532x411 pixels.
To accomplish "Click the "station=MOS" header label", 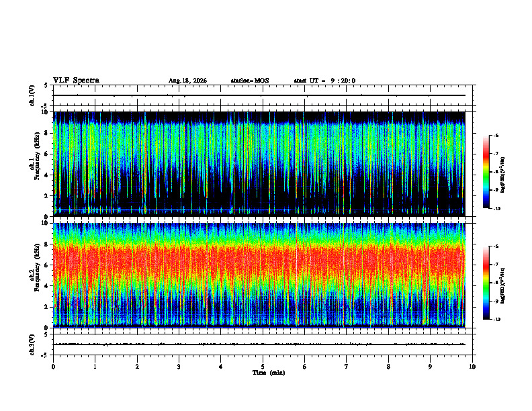I will pyautogui.click(x=250, y=81).
